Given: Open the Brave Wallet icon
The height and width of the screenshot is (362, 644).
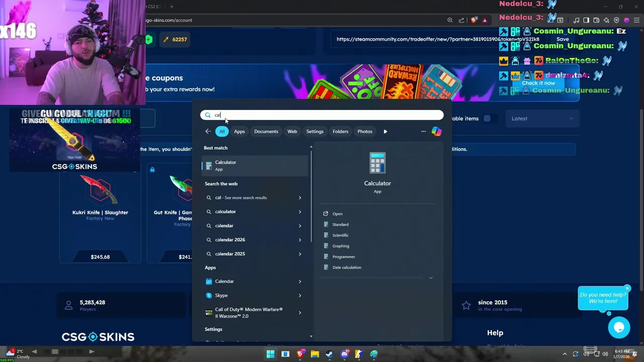Looking at the screenshot, I should (596, 20).
